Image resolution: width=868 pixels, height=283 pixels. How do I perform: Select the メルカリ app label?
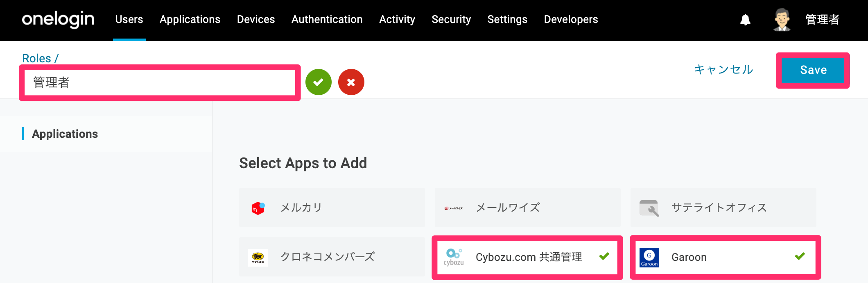coord(301,208)
